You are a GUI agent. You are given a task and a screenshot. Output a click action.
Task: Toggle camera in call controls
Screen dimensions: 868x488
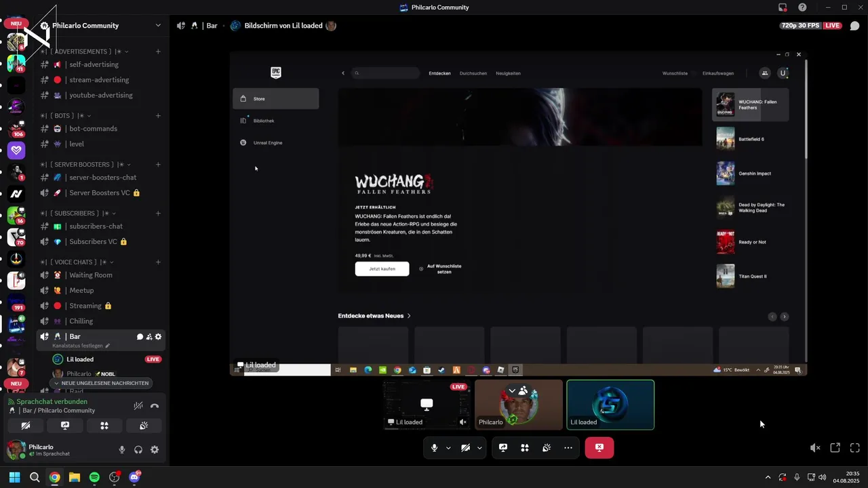pos(465,448)
